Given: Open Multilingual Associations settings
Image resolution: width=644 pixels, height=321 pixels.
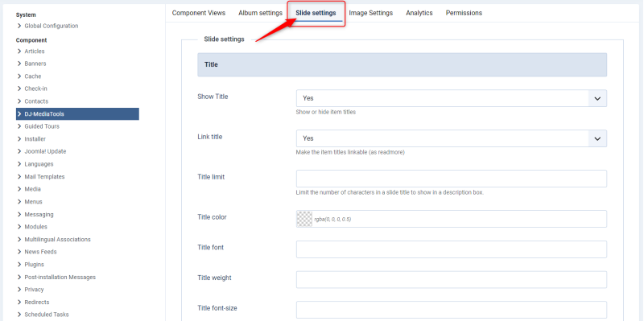Looking at the screenshot, I should point(57,240).
